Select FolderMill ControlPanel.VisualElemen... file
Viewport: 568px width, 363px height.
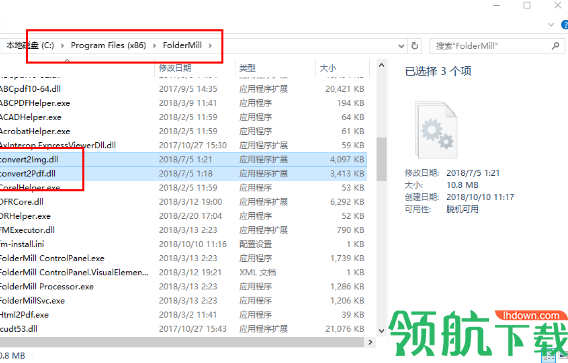coord(74,272)
